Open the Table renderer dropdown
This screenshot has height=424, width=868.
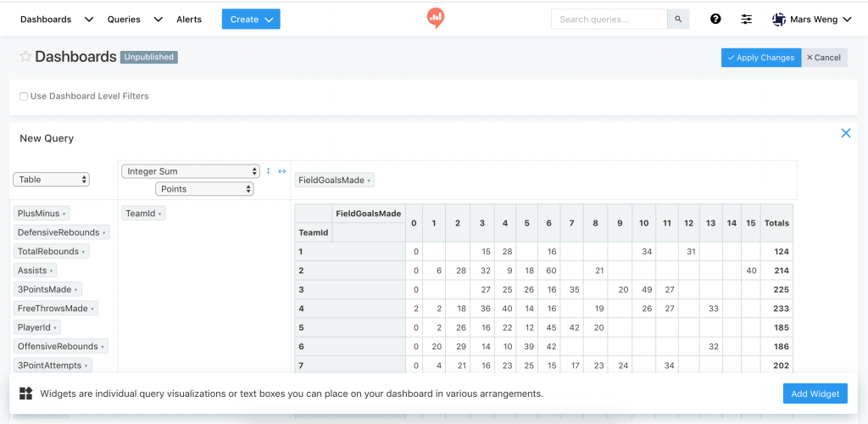[x=51, y=179]
